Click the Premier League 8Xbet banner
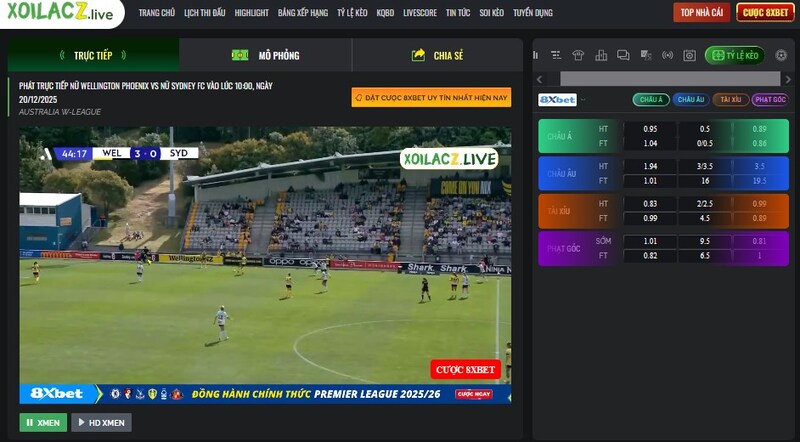This screenshot has height=442, width=800. [265, 394]
